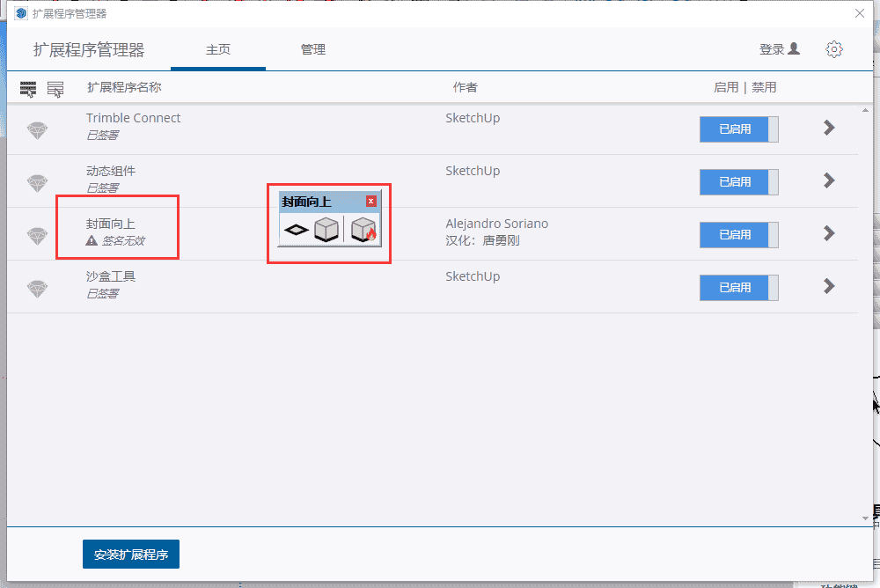The image size is (880, 588).
Task: Click the 封面向上 toolbar title
Action: (306, 202)
